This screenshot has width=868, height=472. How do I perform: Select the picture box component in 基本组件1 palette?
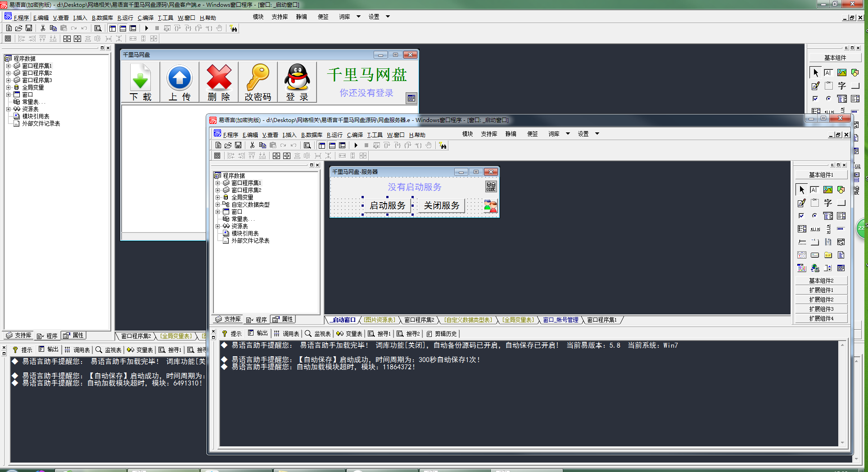click(827, 190)
